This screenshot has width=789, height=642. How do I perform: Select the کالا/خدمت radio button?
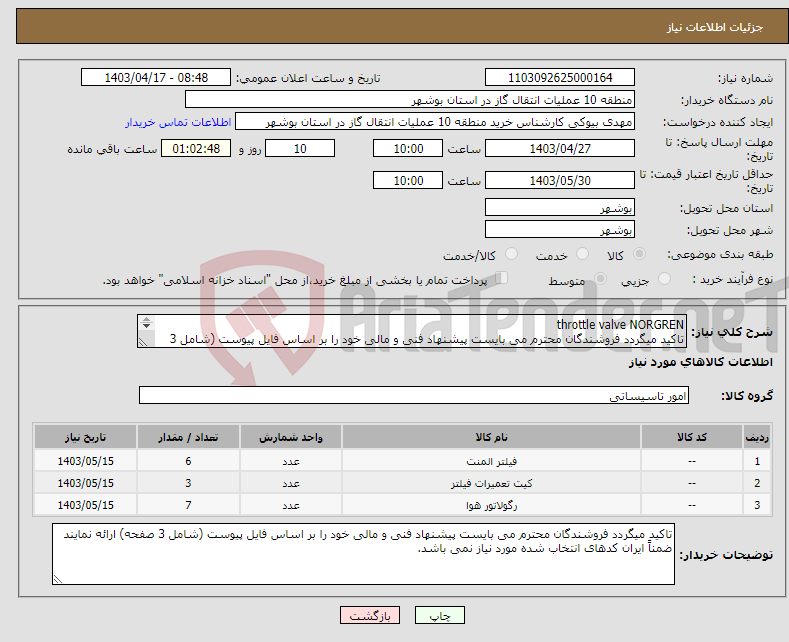tap(511, 254)
